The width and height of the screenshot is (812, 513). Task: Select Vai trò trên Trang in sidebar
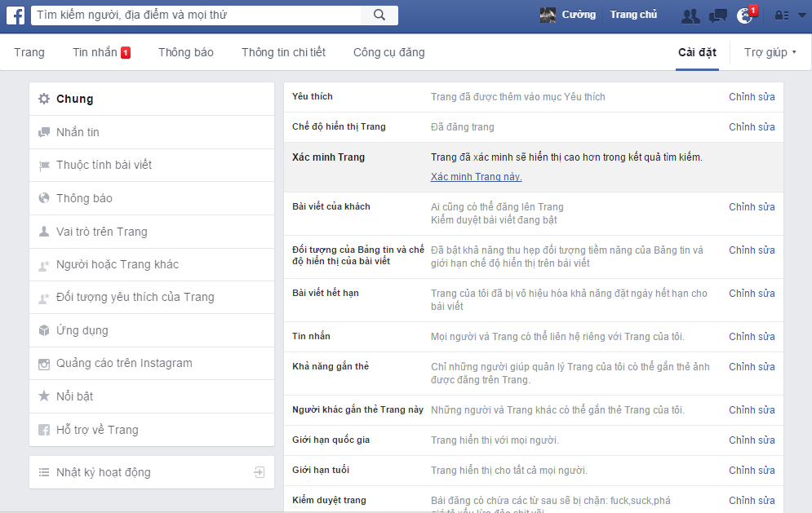point(101,232)
